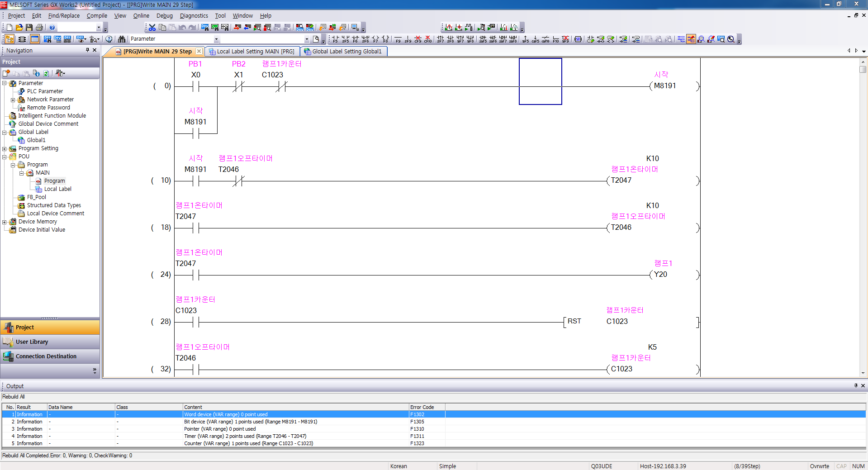
Task: Open the Diagnostics menu
Action: tap(194, 16)
